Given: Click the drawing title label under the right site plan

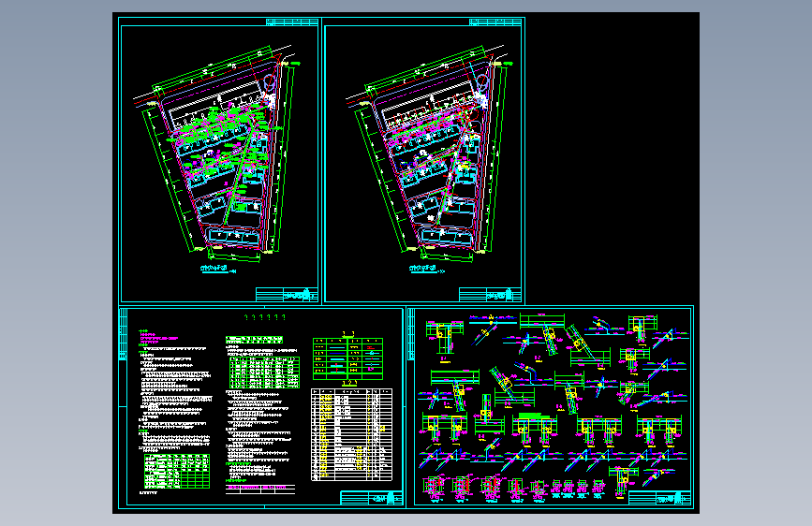Looking at the screenshot, I should pos(427,269).
